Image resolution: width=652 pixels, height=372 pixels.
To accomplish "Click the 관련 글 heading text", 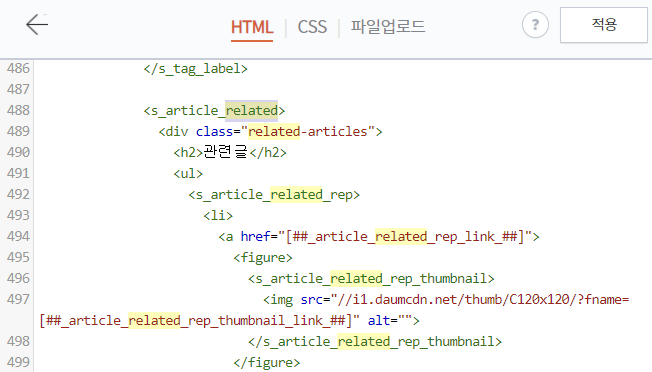I will click(225, 152).
